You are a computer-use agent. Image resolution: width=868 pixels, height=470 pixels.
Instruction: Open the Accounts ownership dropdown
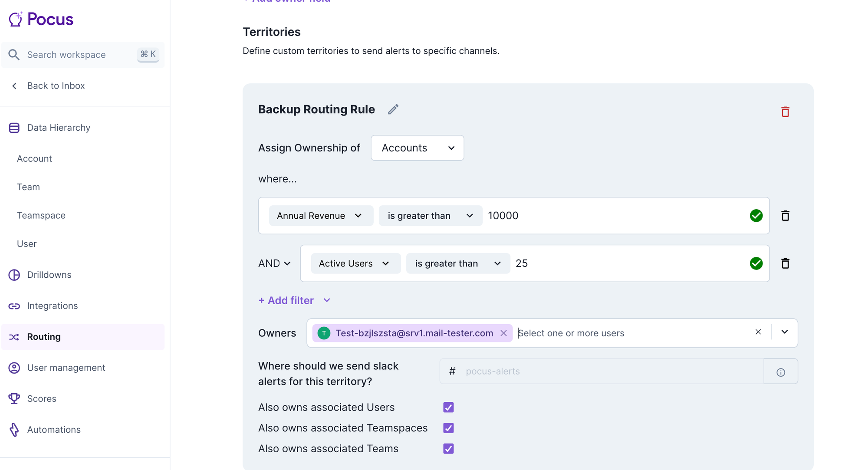pyautogui.click(x=417, y=148)
